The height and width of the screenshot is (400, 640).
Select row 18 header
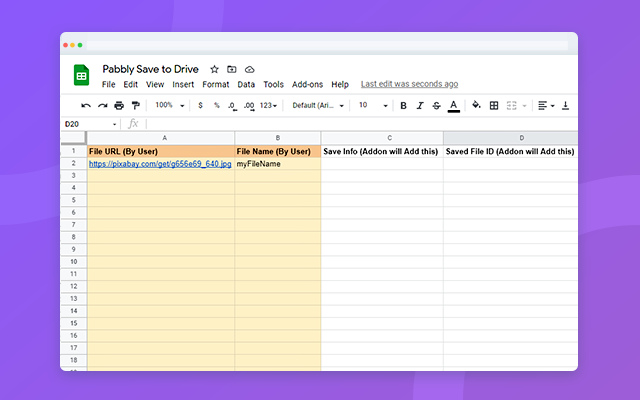74,360
